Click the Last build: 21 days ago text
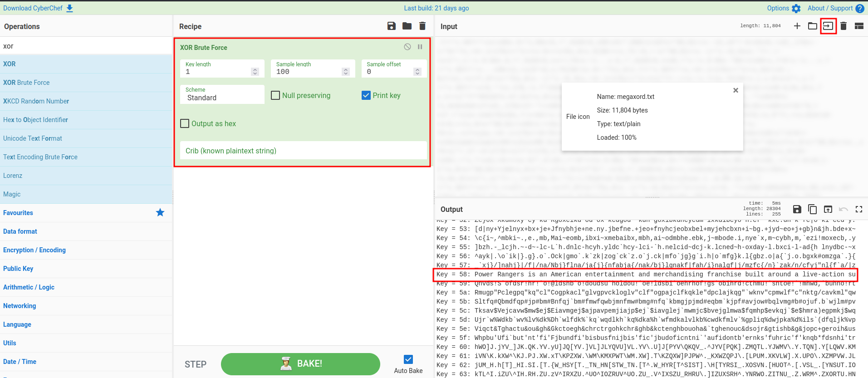 click(x=436, y=8)
